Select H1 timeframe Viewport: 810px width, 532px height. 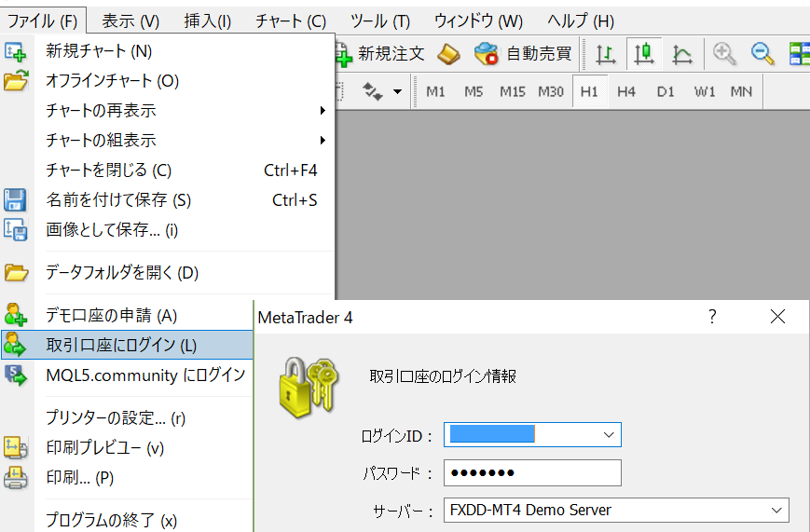coord(589,92)
